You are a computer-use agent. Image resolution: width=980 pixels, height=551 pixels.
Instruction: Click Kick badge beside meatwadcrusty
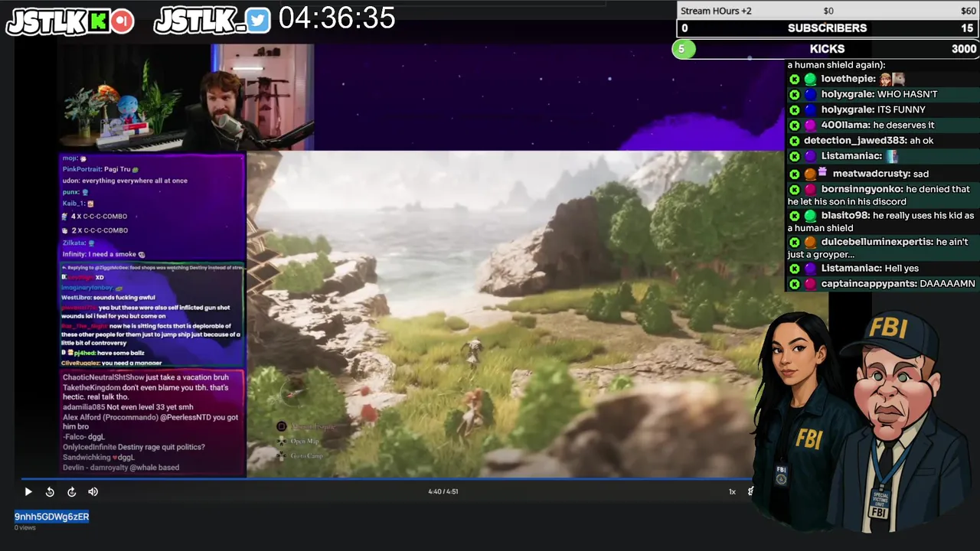(x=795, y=174)
